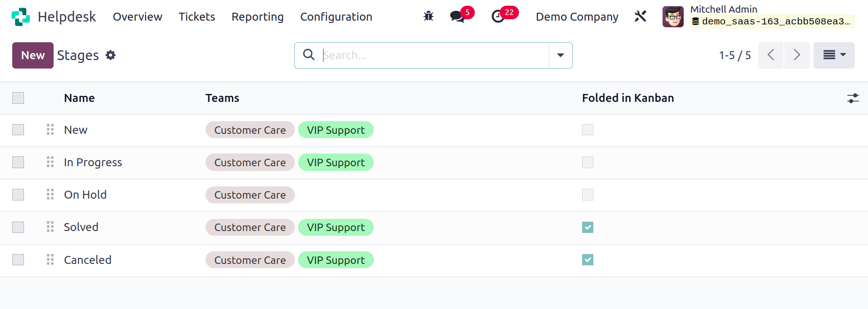868x309 pixels.
Task: Click the wrench and screwdriver tools icon
Action: [x=640, y=16]
